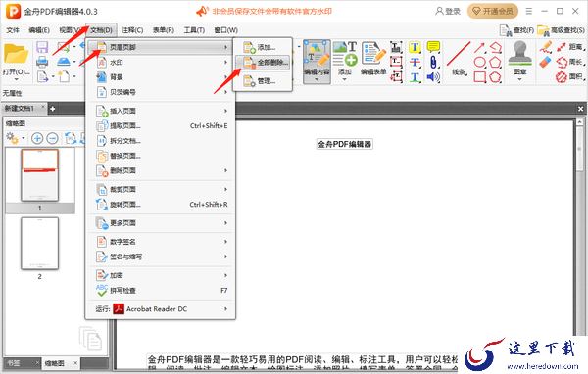Choose the paperclip file attachment tool
The width and height of the screenshot is (588, 374).
[433, 62]
